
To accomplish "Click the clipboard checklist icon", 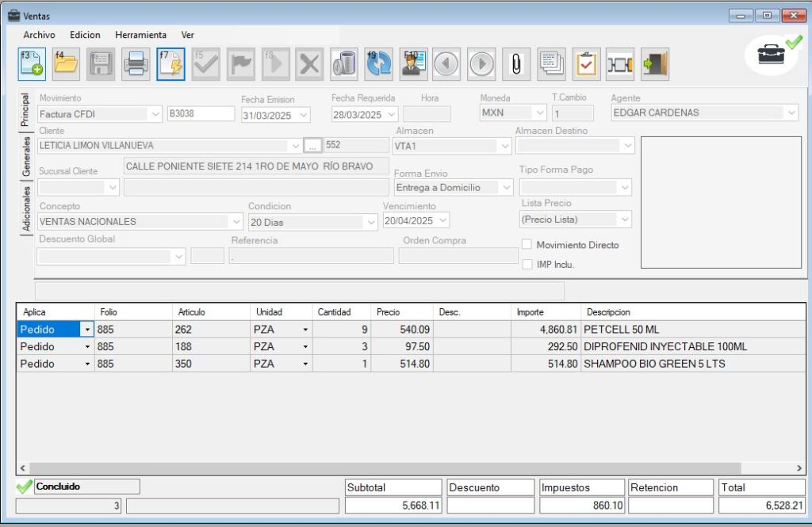I will [586, 64].
